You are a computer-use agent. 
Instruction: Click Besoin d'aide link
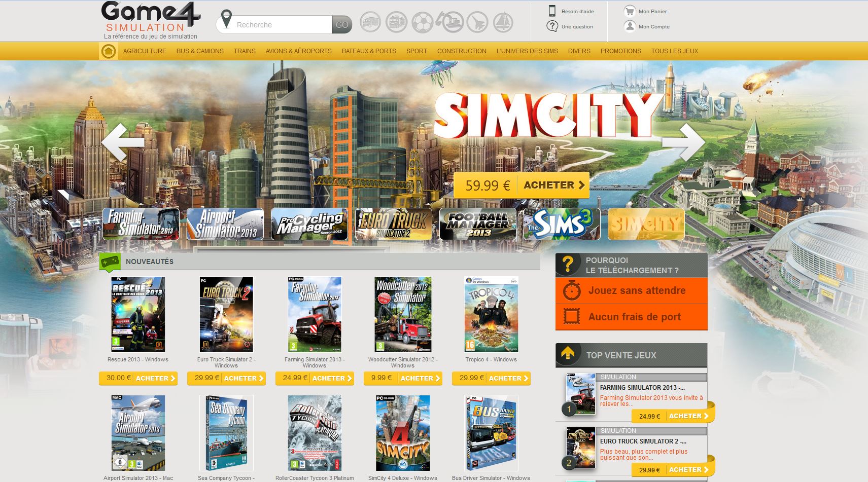click(x=577, y=12)
